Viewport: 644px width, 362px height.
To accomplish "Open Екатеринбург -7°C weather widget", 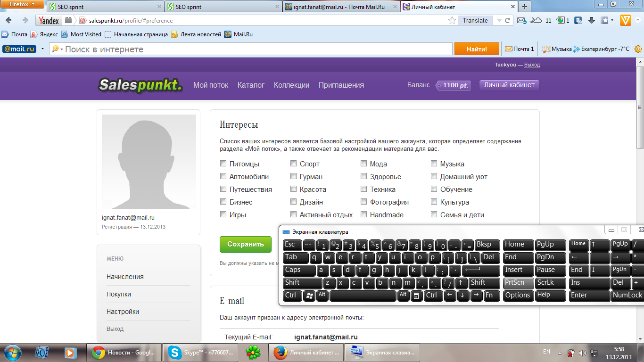I will pos(601,49).
